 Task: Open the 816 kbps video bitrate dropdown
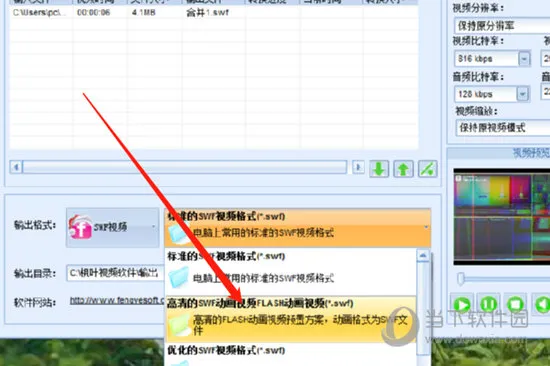524,59
